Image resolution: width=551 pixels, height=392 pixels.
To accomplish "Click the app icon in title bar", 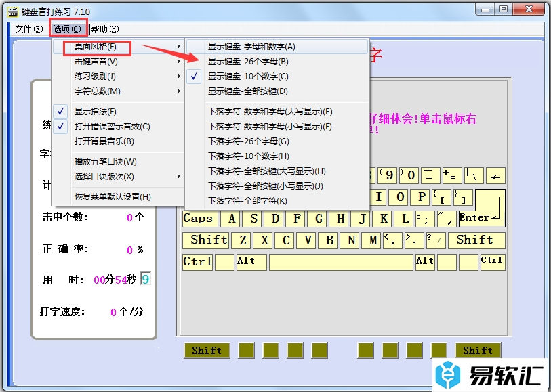I will point(13,12).
